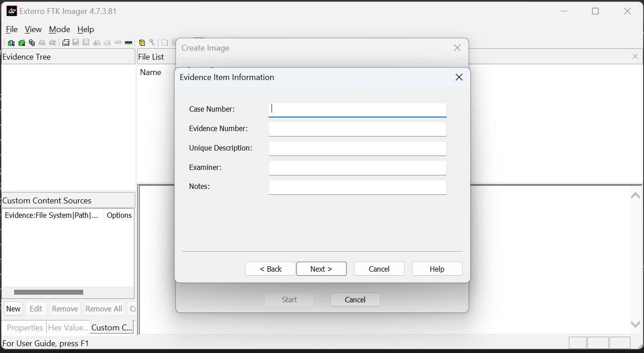The height and width of the screenshot is (353, 644).
Task: Proceed with the Next > button
Action: (321, 269)
